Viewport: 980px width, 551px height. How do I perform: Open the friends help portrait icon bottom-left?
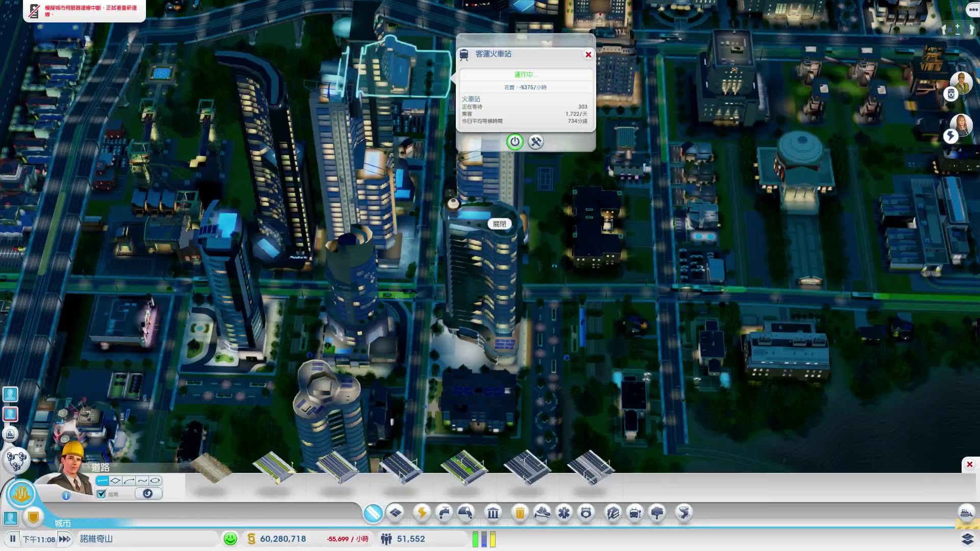click(10, 518)
